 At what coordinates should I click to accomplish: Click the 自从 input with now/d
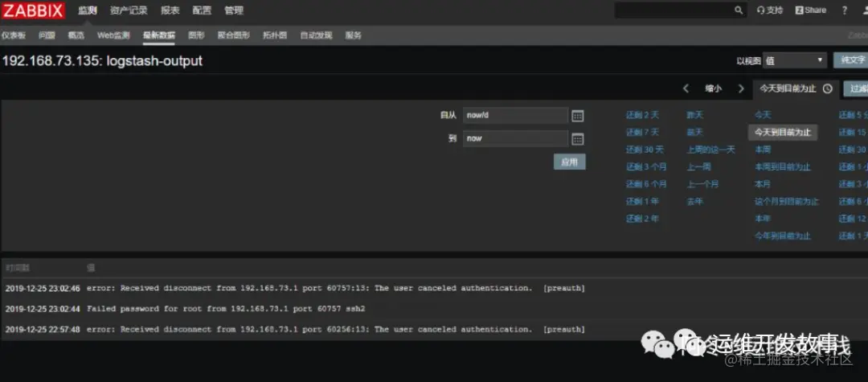tap(515, 115)
